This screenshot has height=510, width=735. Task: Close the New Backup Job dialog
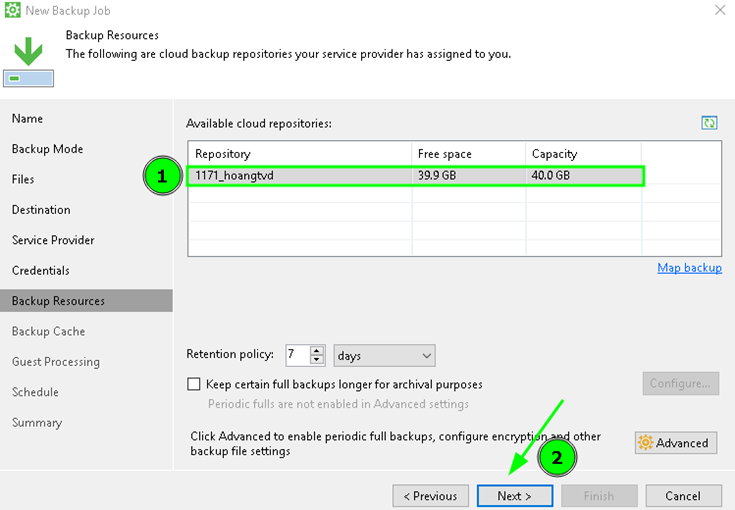pyautogui.click(x=720, y=10)
